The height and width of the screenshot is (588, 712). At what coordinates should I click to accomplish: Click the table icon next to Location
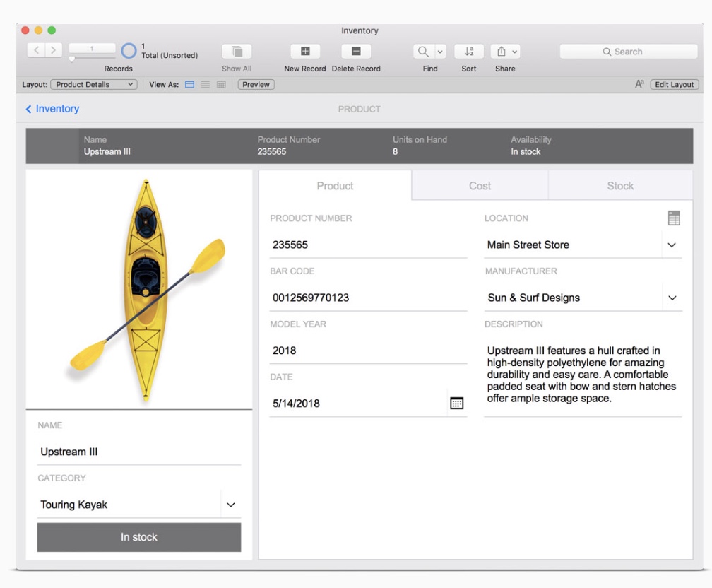click(674, 218)
